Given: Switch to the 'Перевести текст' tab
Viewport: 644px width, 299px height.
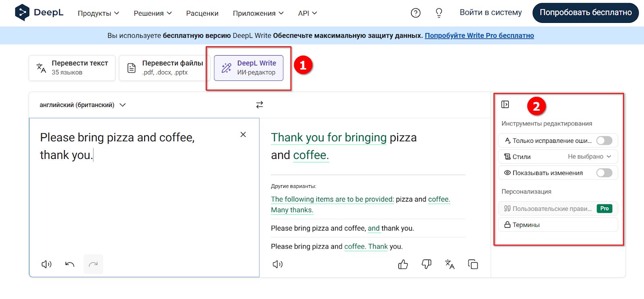Looking at the screenshot, I should coord(72,68).
